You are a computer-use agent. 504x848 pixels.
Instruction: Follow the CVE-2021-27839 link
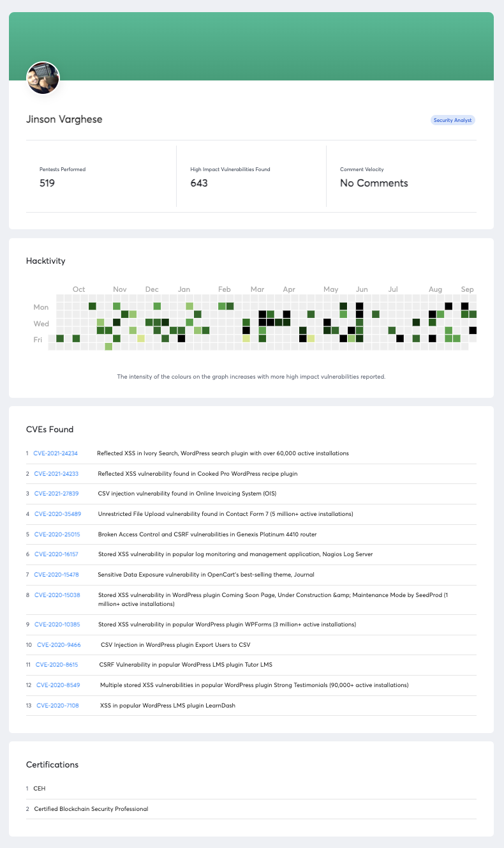pyautogui.click(x=56, y=494)
